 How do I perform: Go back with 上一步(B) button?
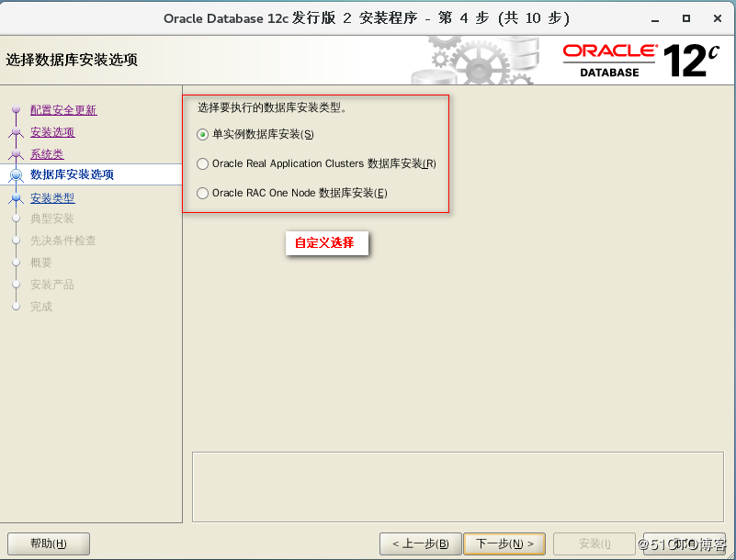click(421, 543)
